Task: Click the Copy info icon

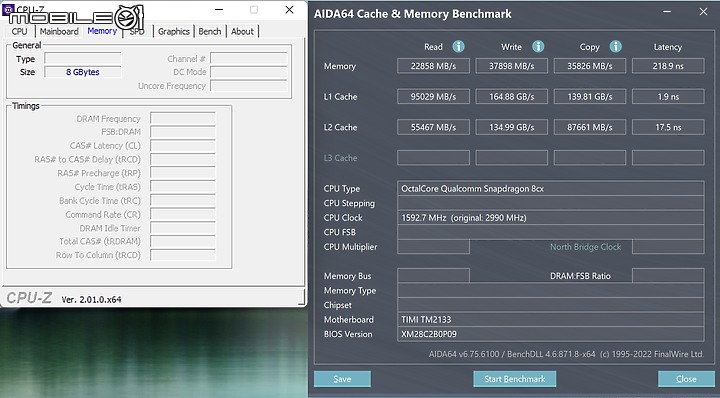Action: coord(615,46)
